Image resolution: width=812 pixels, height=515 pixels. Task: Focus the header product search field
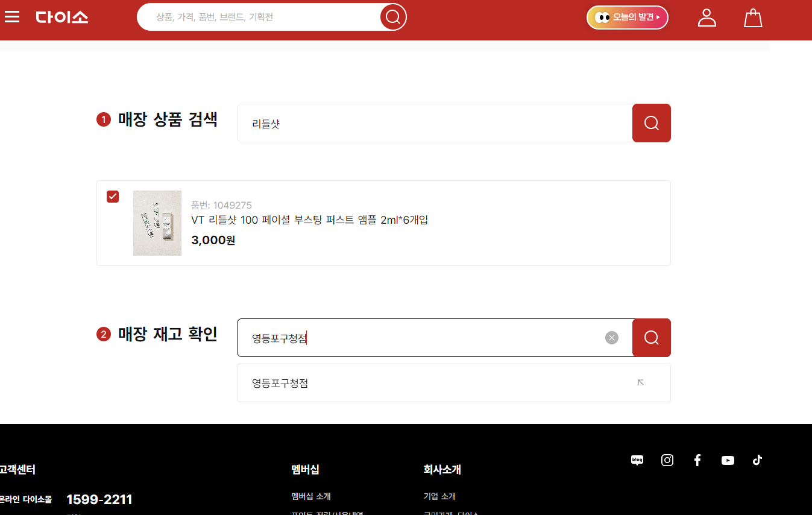259,17
